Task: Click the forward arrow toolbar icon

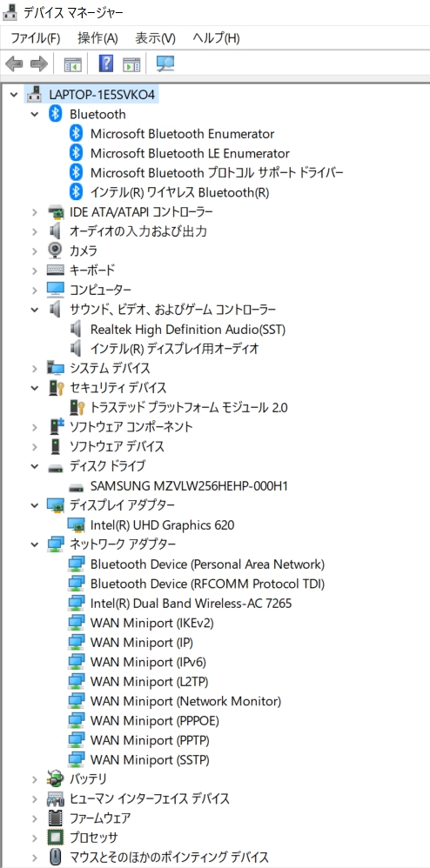Action: (39, 63)
